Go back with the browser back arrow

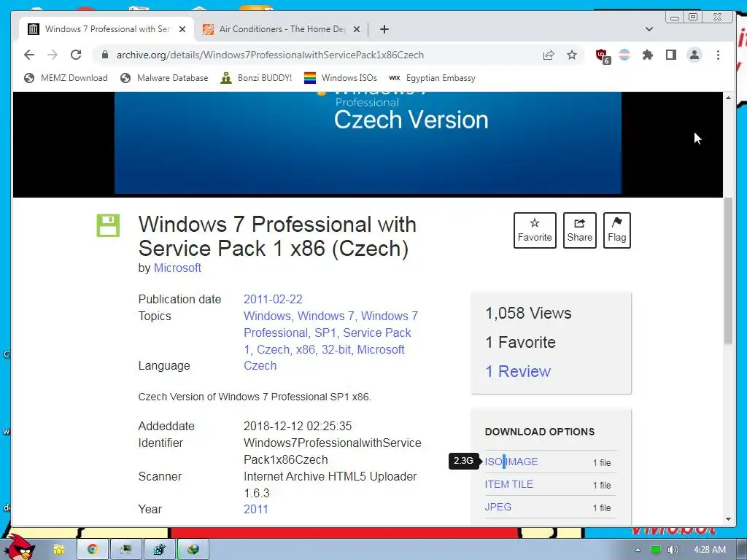click(29, 55)
